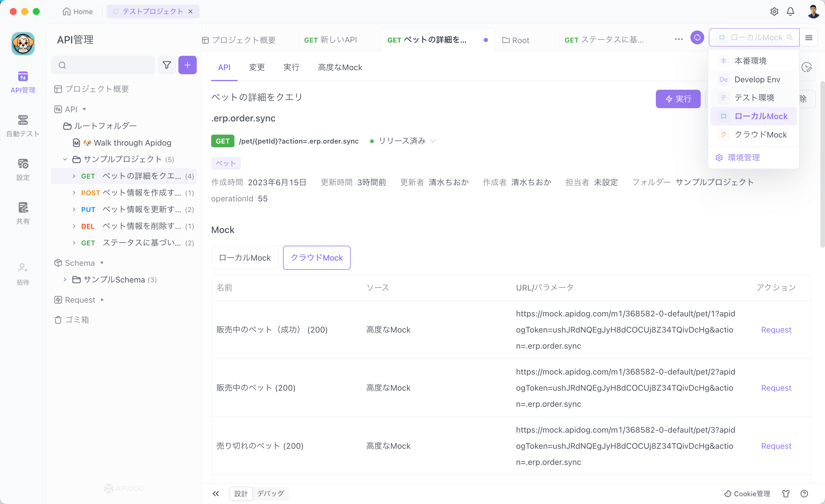The height and width of the screenshot is (504, 825).
Task: Open the API管理 sidebar section
Action: point(23,82)
